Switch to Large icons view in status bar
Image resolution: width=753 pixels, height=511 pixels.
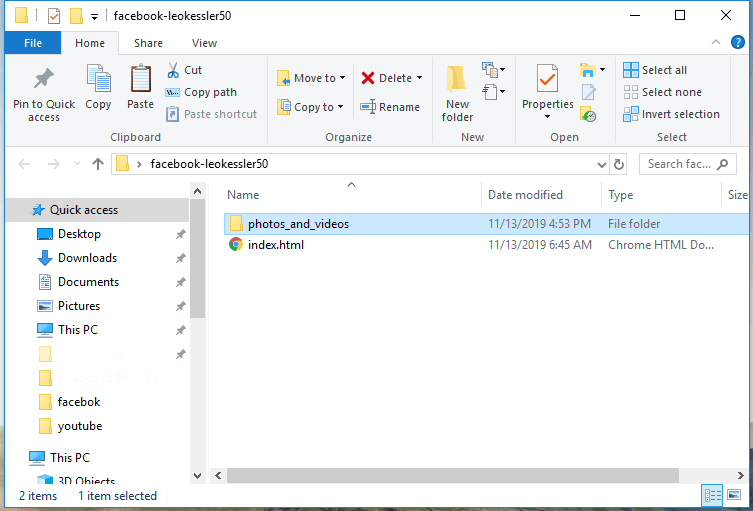[x=734, y=495]
